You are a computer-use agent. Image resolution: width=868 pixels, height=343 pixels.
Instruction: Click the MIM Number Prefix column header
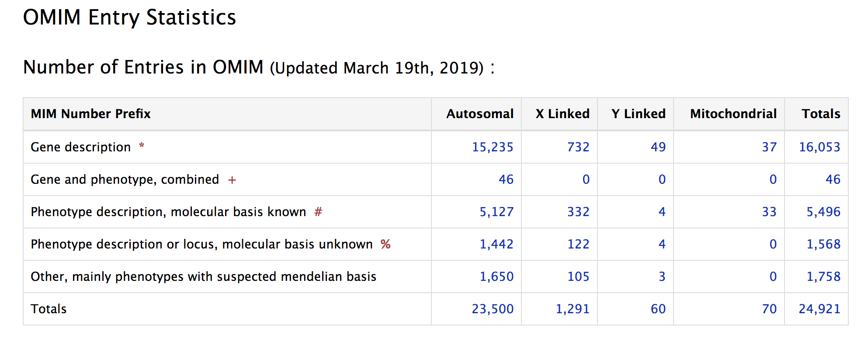tap(90, 114)
